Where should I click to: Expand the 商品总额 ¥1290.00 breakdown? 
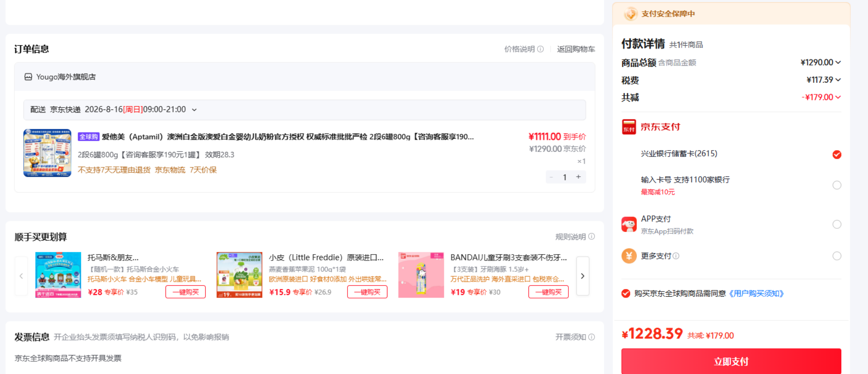point(838,62)
